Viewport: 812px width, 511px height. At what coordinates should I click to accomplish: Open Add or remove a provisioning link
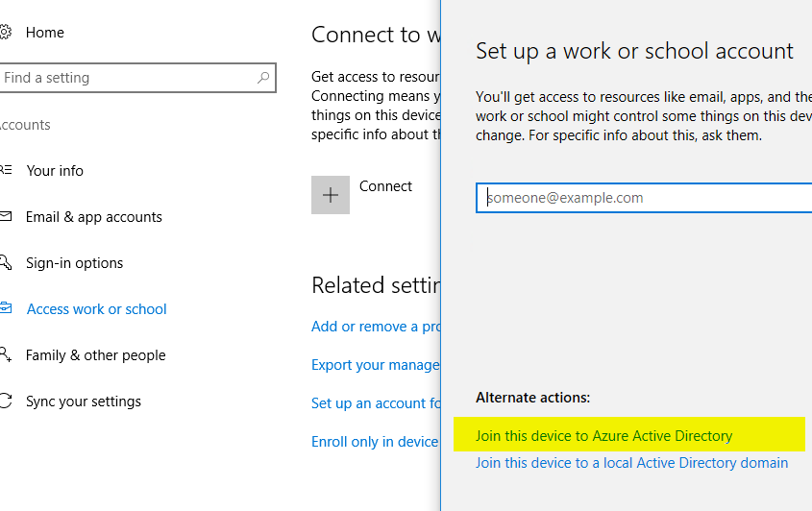(x=376, y=327)
